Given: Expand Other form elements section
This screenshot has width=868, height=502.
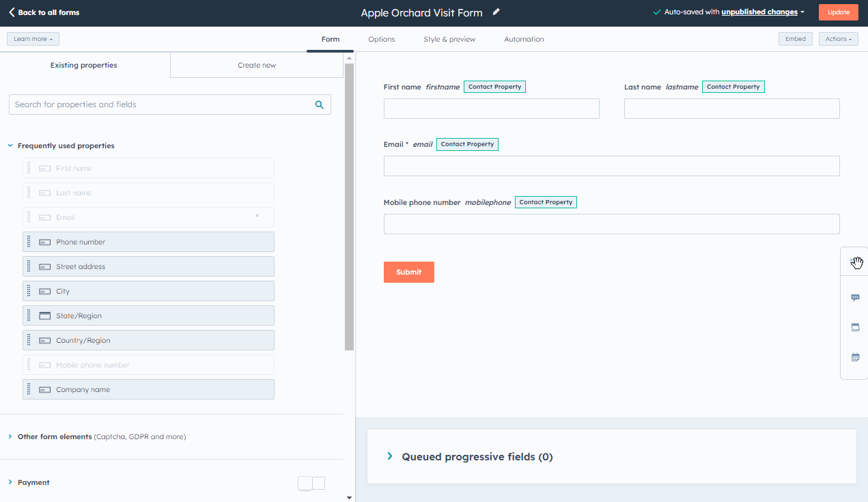Looking at the screenshot, I should pyautogui.click(x=10, y=436).
